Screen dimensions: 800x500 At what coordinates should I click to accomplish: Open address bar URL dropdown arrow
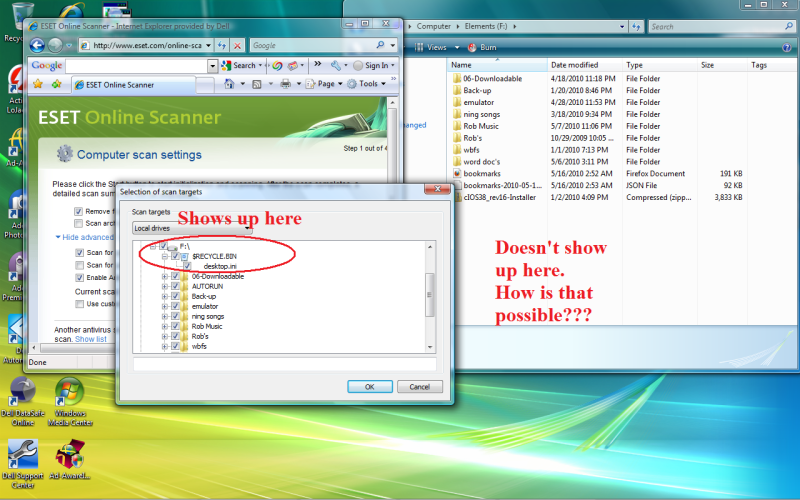click(x=208, y=45)
